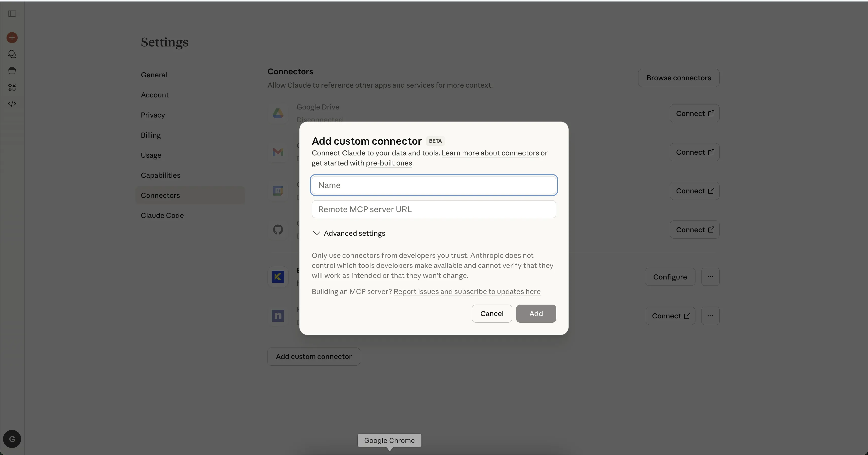Image resolution: width=868 pixels, height=455 pixels.
Task: Start a new chat with plus icon
Action: (x=12, y=38)
